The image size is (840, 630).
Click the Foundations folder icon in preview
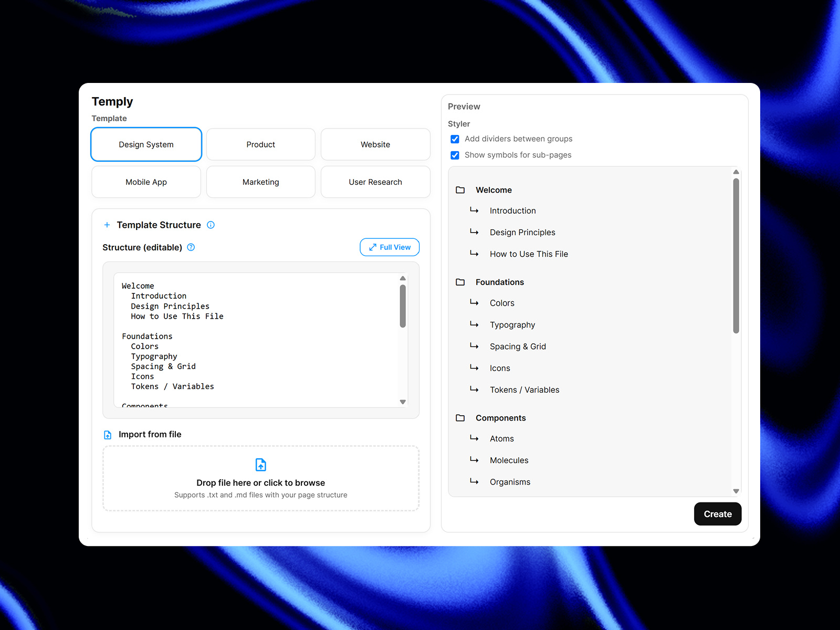[460, 282]
